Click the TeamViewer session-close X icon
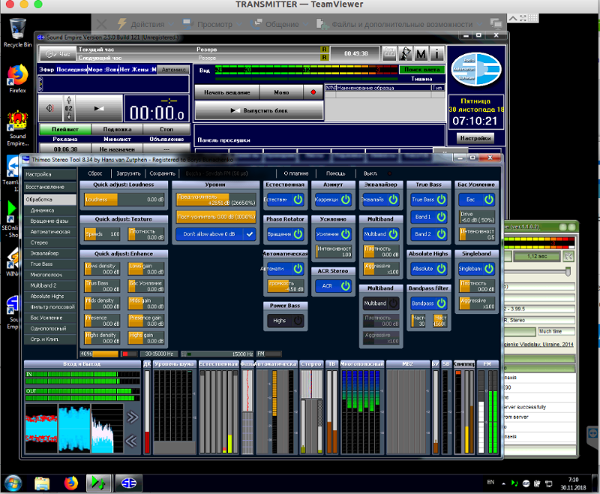Image resolution: width=600 pixels, height=494 pixels. tap(101, 24)
